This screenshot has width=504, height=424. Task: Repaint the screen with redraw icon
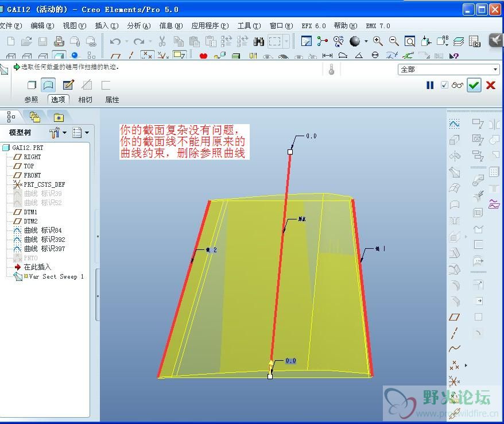(306, 41)
